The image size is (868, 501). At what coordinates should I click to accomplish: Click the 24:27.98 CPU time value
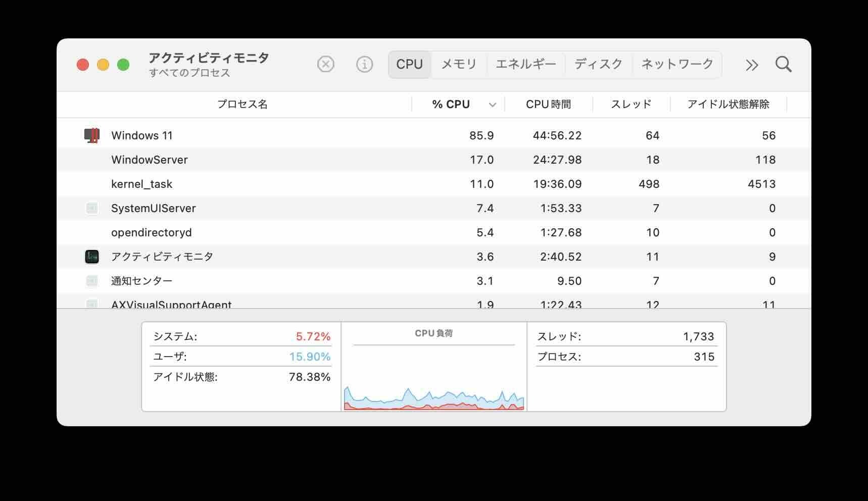click(x=557, y=160)
